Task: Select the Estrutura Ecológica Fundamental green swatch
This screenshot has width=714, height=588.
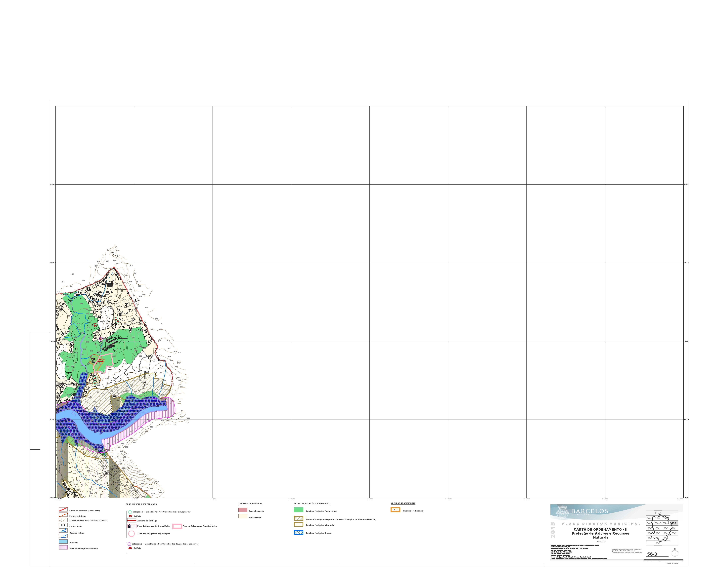Action: pos(299,510)
